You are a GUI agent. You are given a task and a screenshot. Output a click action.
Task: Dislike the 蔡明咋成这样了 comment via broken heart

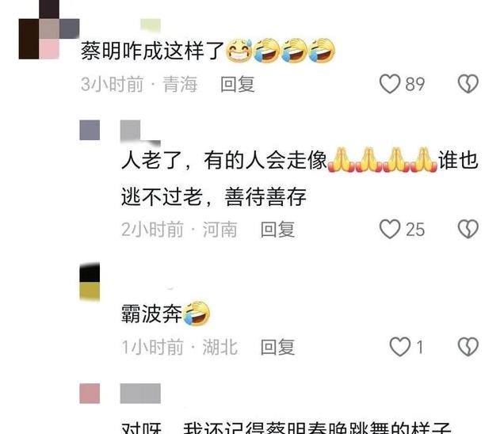tap(468, 84)
